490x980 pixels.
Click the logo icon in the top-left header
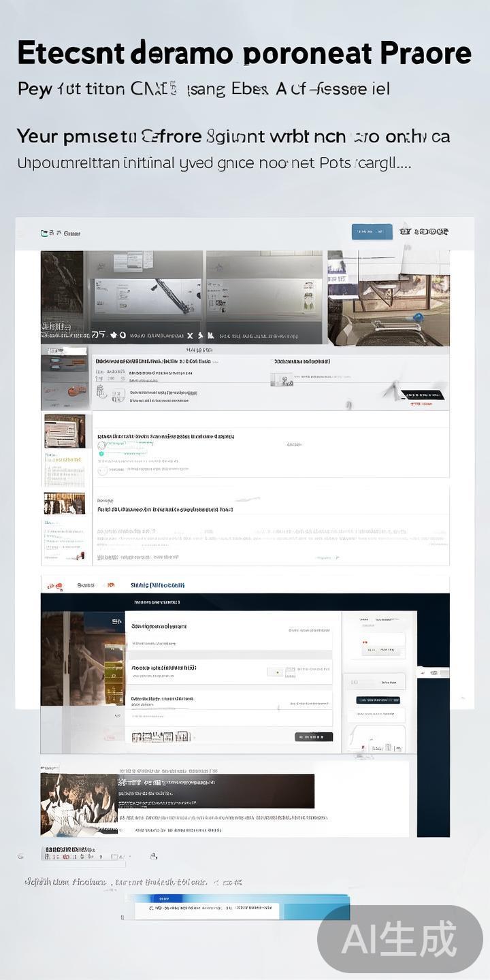(45, 233)
